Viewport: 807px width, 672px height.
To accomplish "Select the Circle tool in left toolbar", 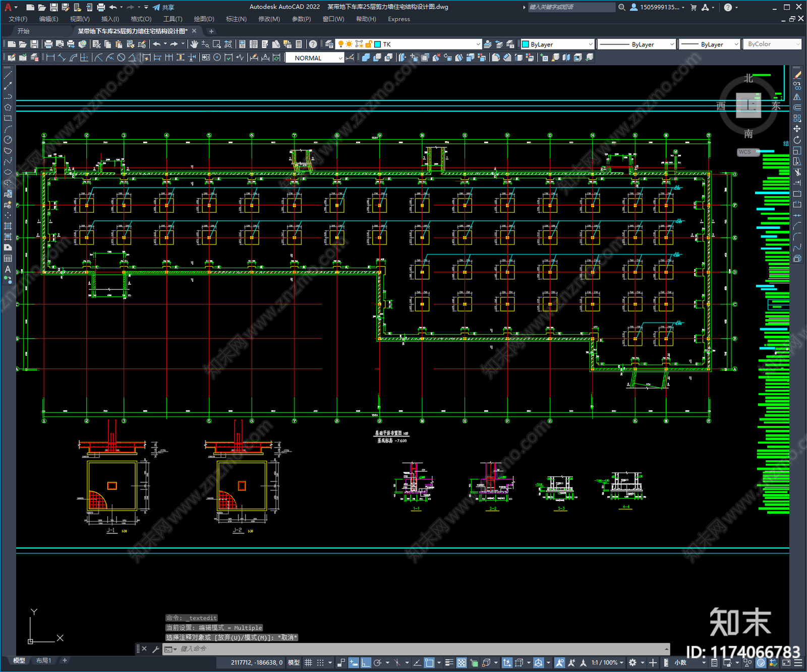I will (8, 140).
